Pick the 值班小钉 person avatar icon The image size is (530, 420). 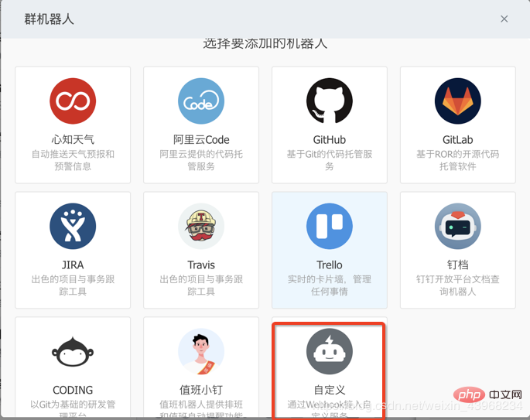point(201,351)
